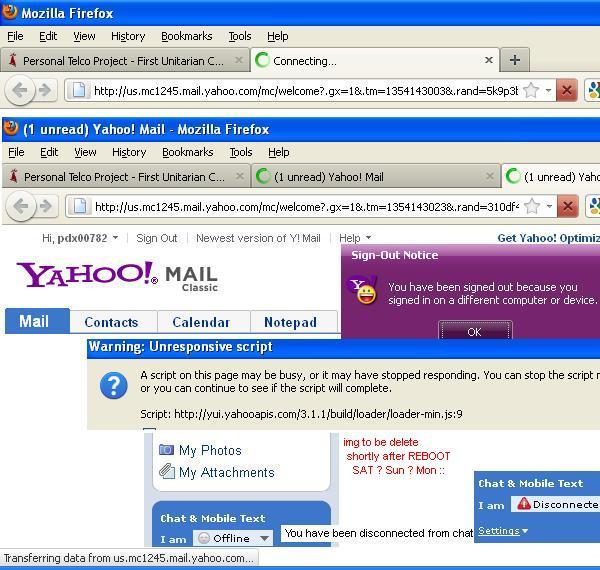
Task: Close the 'Connecting...' tab with its X
Action: click(489, 60)
